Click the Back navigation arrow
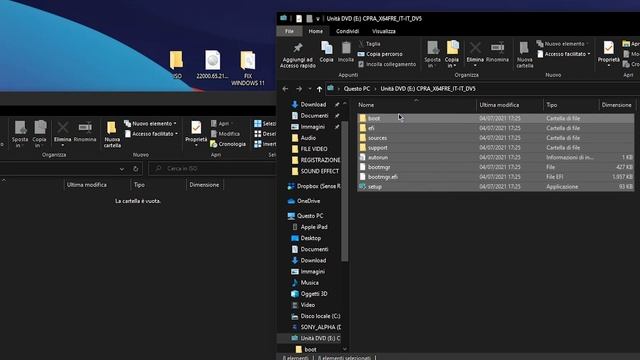The image size is (640, 360). coord(285,89)
